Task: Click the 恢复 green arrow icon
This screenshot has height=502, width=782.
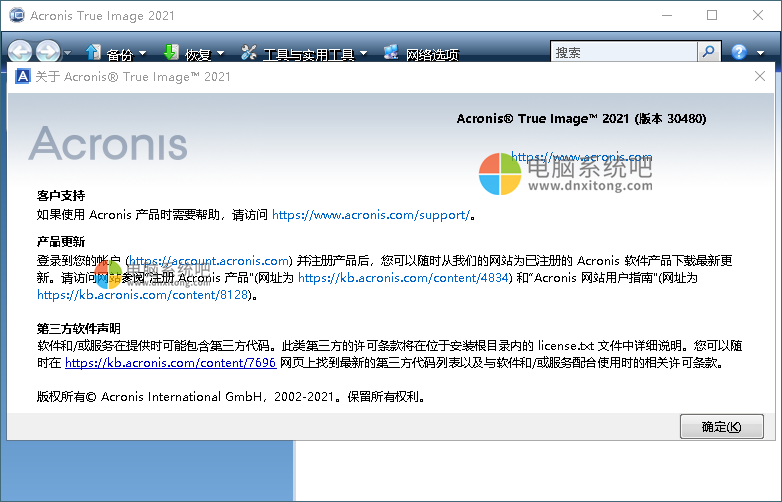Action: 171,52
